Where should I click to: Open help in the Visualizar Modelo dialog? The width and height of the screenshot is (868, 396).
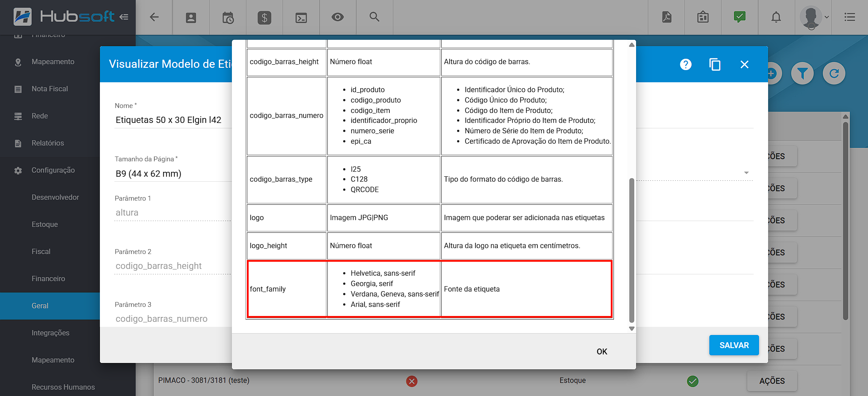click(686, 64)
